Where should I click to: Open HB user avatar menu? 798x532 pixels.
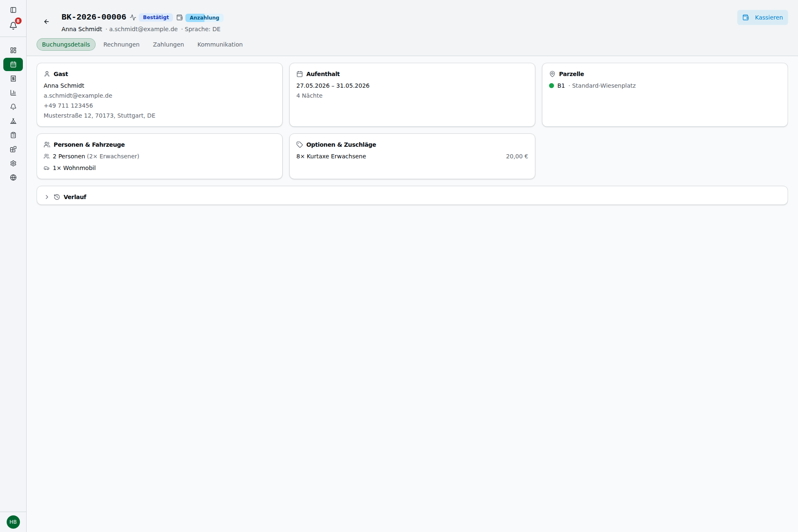(x=13, y=522)
